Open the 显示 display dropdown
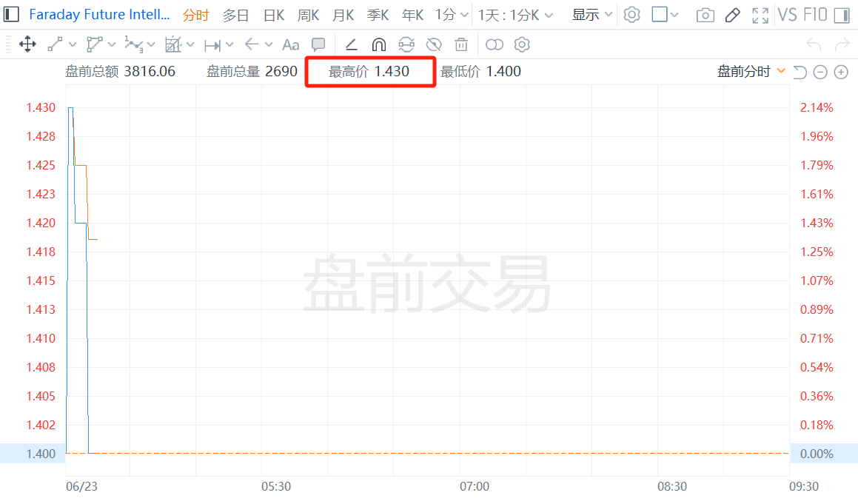Image resolution: width=858 pixels, height=504 pixels. click(592, 16)
